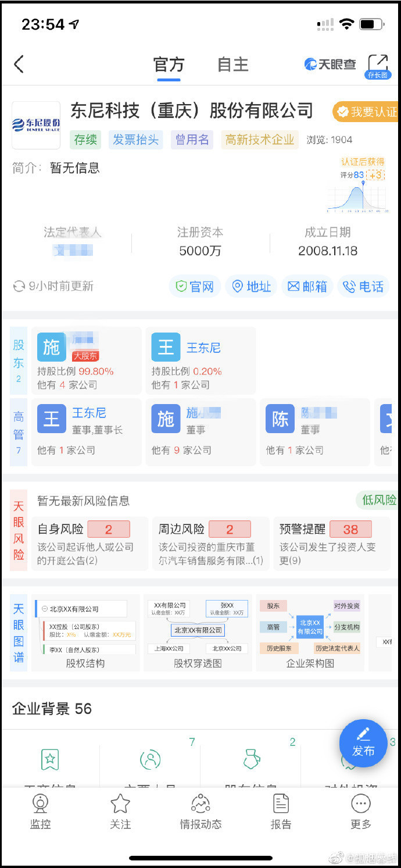The height and width of the screenshot is (868, 401).
Task: Open the 曾用名 tag
Action: pyautogui.click(x=192, y=140)
